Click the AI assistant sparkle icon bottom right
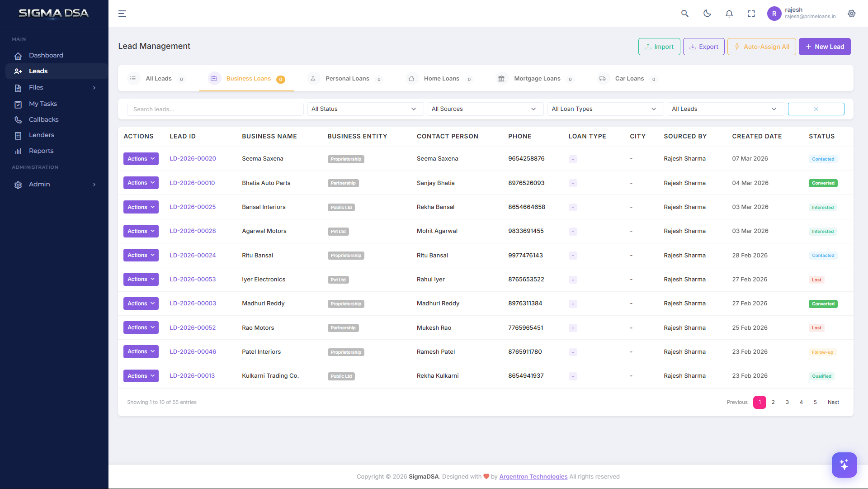 click(844, 465)
